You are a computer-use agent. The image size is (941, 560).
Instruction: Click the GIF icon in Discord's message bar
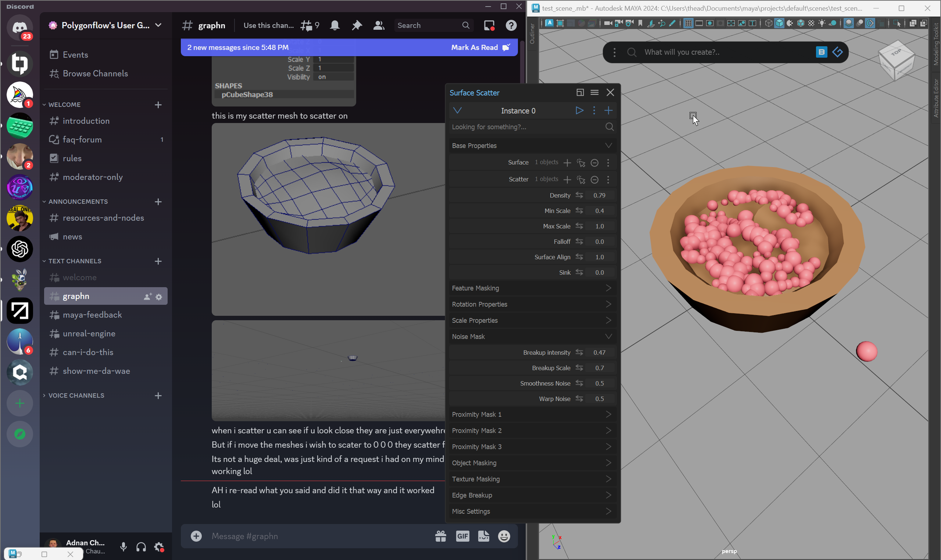click(x=462, y=536)
